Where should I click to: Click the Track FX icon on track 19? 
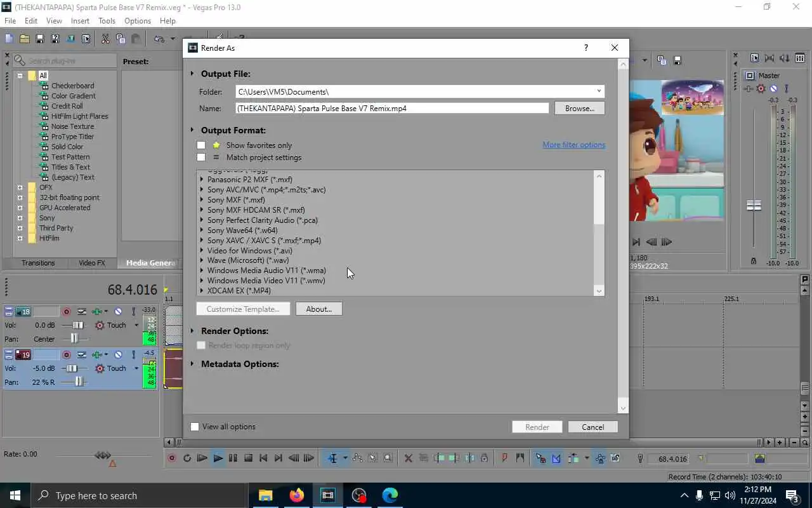pyautogui.click(x=97, y=355)
